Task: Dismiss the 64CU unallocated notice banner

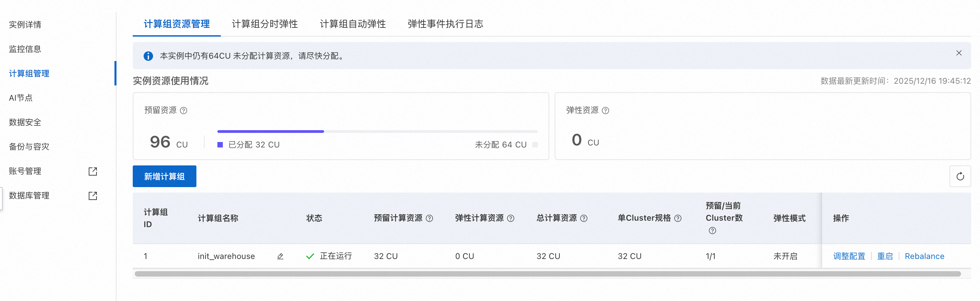Action: pyautogui.click(x=959, y=53)
